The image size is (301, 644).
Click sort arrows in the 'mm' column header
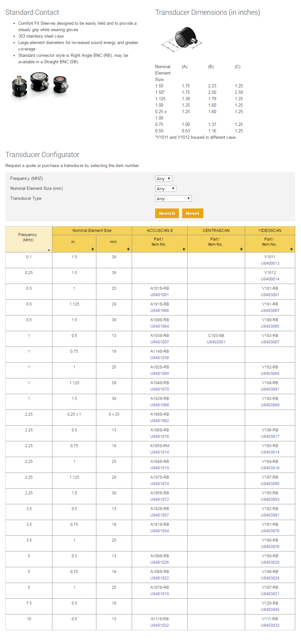point(128,249)
